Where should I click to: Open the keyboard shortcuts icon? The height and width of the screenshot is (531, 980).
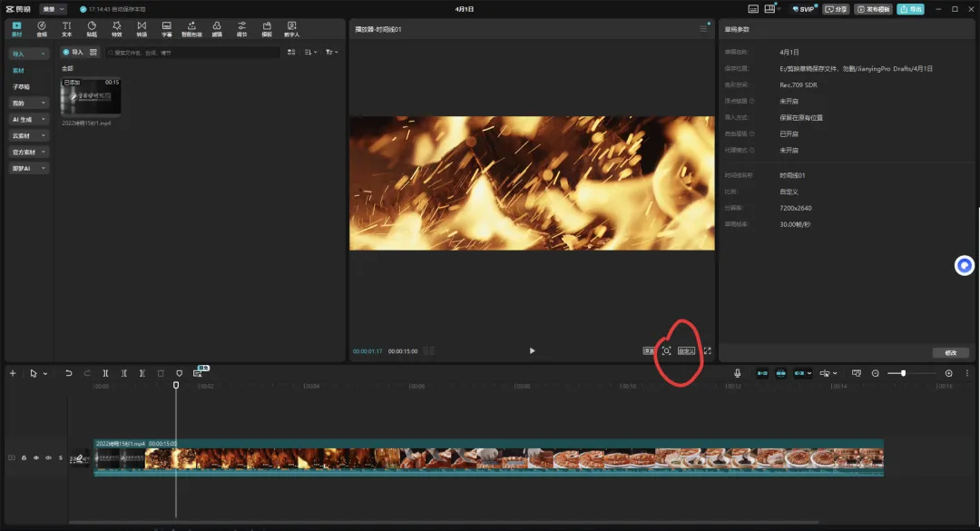coord(753,9)
